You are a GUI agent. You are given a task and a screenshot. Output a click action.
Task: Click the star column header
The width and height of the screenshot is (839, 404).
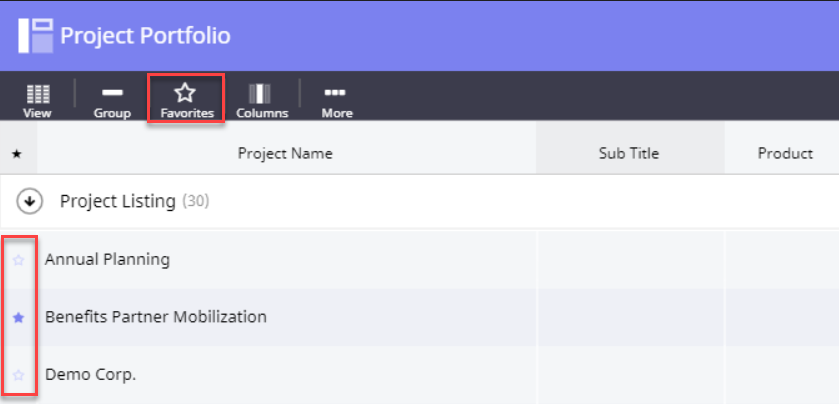coord(17,154)
